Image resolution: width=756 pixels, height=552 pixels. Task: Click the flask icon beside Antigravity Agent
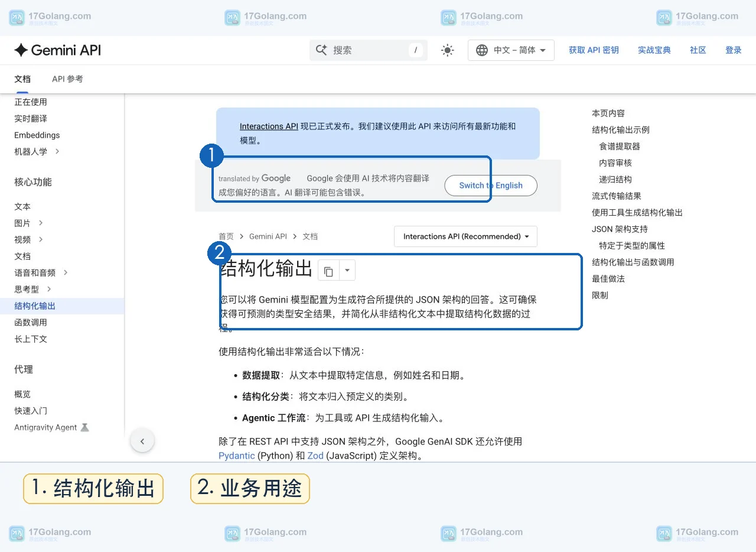[x=84, y=427]
